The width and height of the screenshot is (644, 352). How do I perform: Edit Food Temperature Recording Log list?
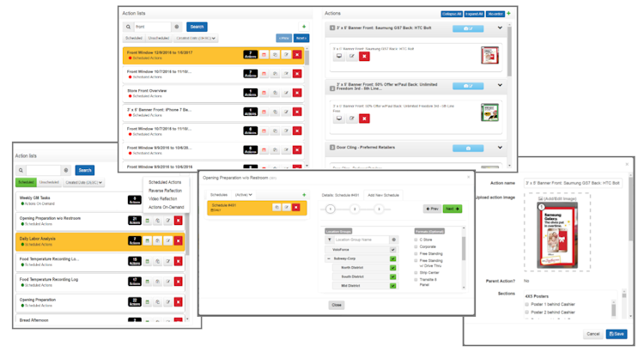tap(168, 282)
